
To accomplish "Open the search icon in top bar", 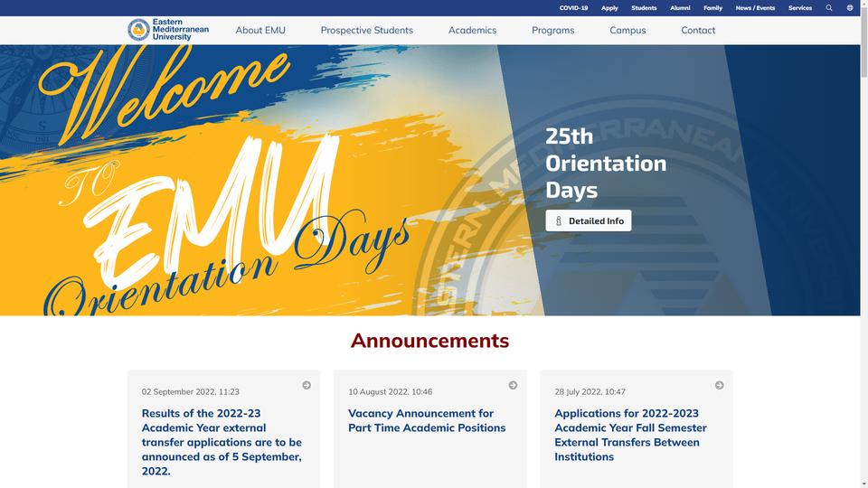I will (829, 8).
